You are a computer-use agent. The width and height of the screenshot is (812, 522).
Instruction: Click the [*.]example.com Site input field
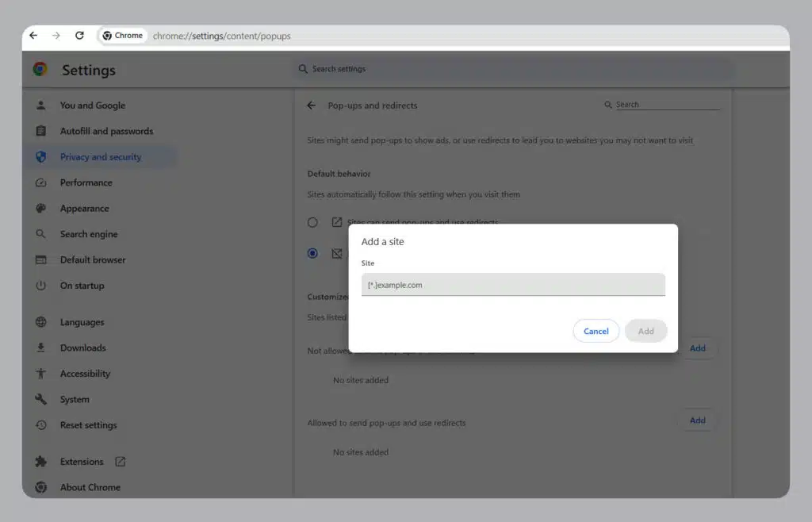pos(513,285)
